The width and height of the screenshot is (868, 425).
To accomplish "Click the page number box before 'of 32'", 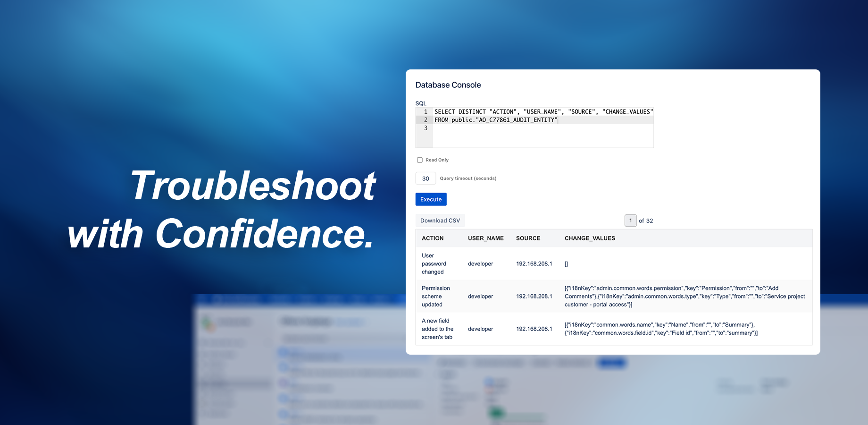I will (631, 221).
